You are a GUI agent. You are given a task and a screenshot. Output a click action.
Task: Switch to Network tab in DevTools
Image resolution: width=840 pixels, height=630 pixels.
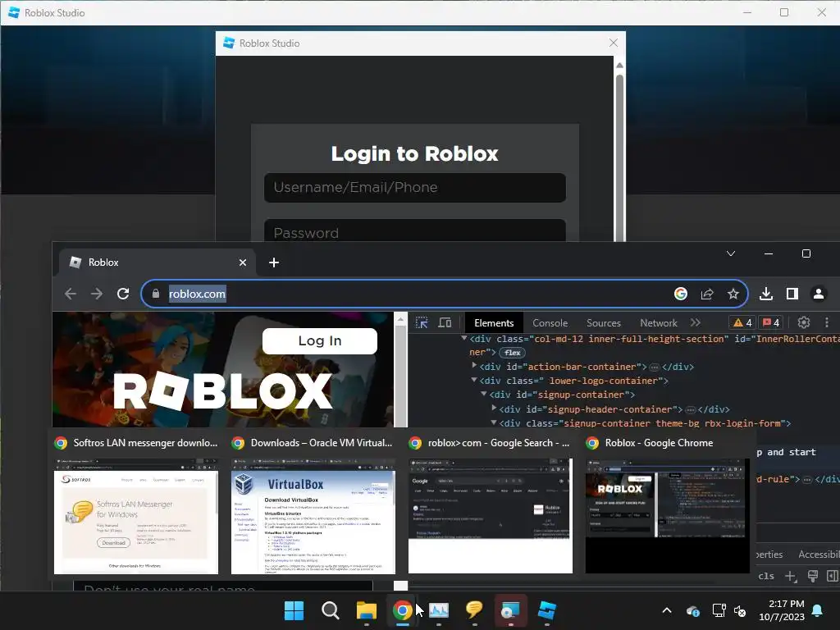tap(659, 323)
